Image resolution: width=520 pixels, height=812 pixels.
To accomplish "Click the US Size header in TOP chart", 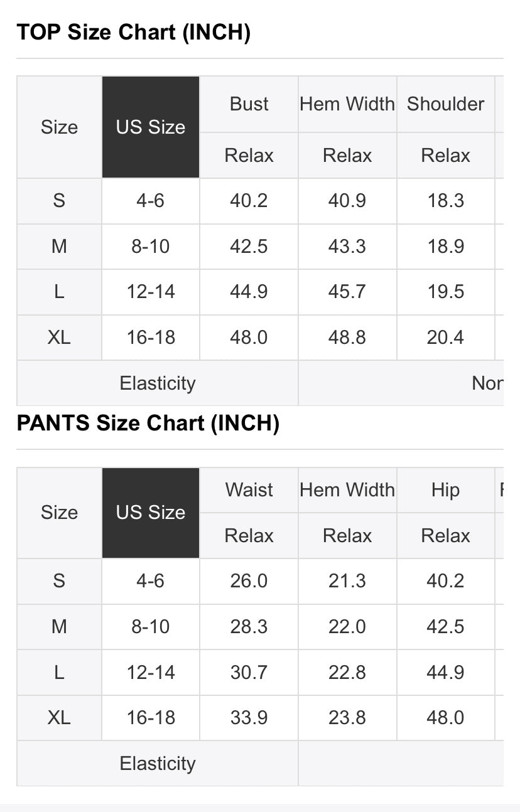I will click(151, 127).
